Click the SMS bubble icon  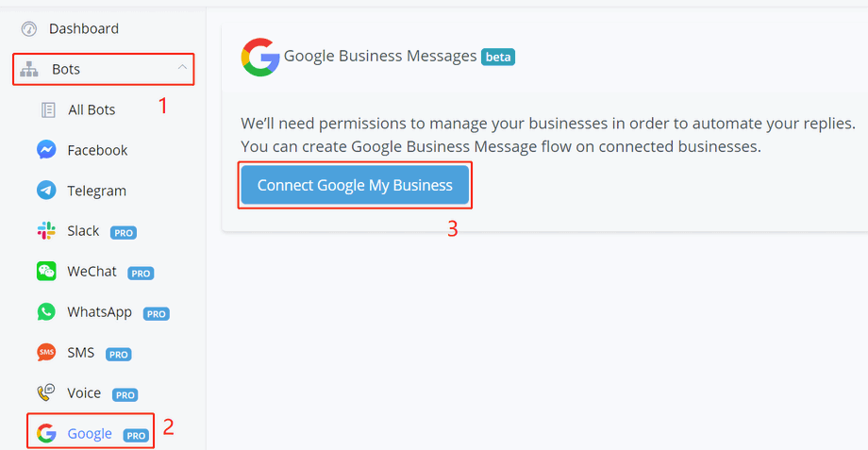46,353
